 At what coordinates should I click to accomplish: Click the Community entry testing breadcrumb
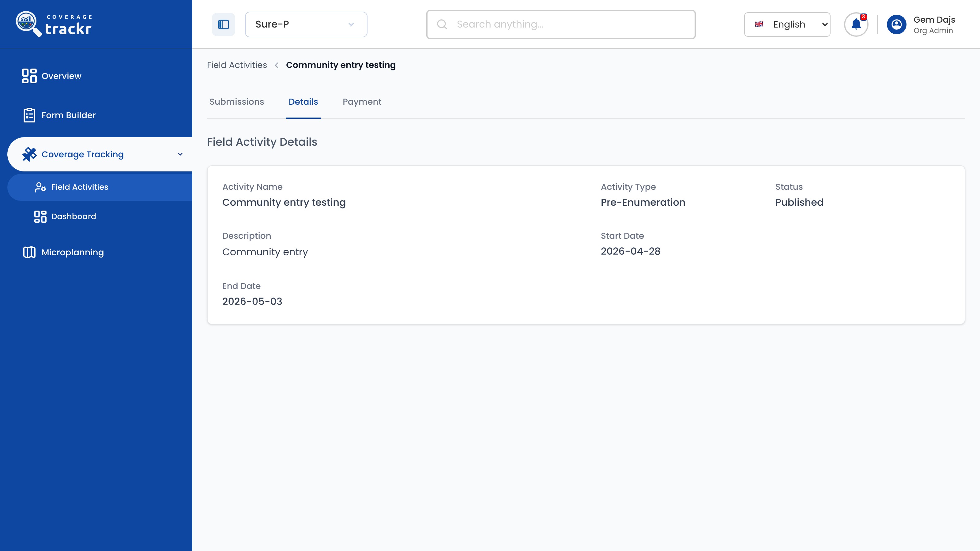(x=341, y=65)
